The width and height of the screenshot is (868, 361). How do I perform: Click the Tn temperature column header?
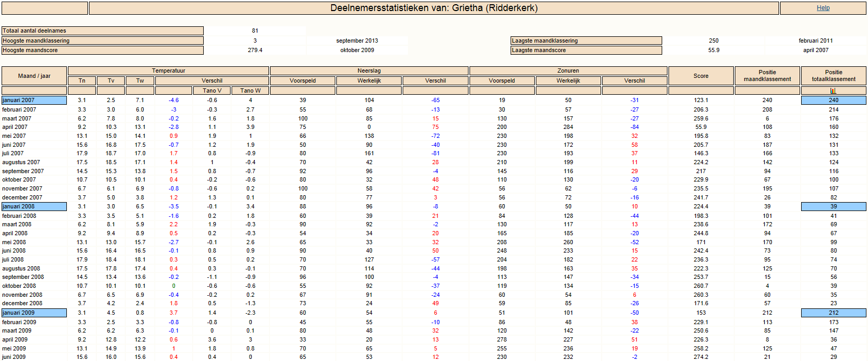point(82,81)
